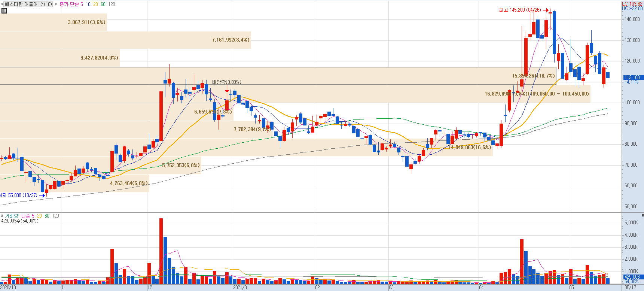644x291 pixels.
Task: Click the tallest December volume bar
Action: (161, 251)
